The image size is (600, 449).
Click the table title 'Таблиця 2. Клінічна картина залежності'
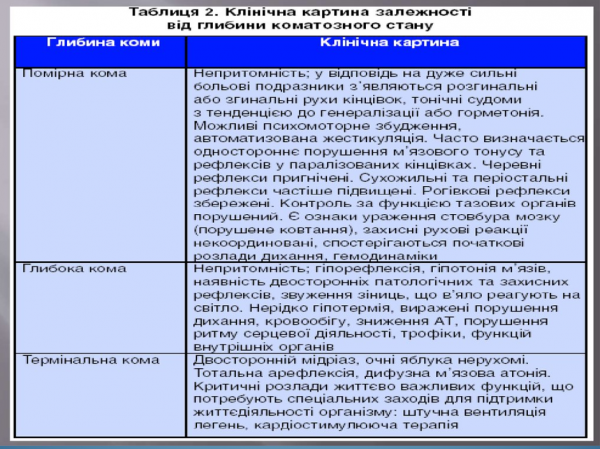[298, 10]
